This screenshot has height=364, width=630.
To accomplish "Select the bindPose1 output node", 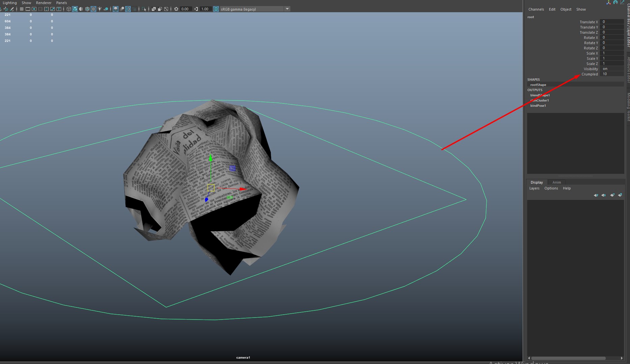I will coord(538,105).
